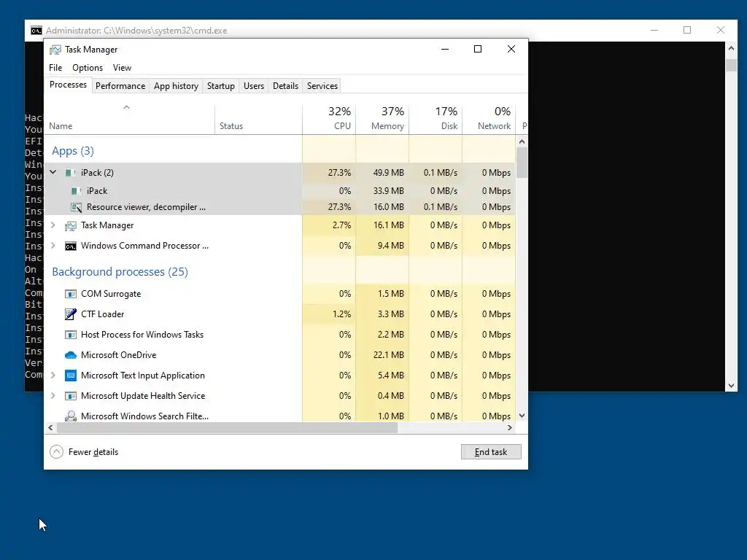Switch to the Services tab
The width and height of the screenshot is (747, 560).
[322, 86]
